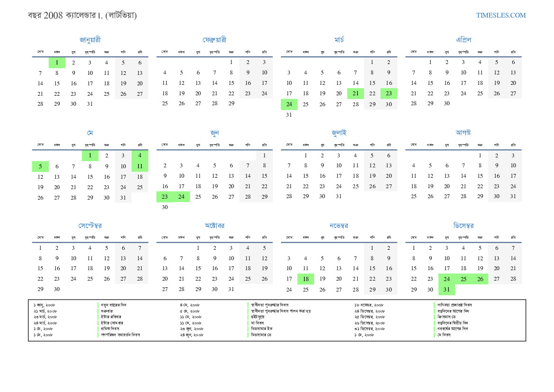Click legend entry মে দিবস
Image resolution: width=554 pixels, height=392 pixels.
click(x=444, y=335)
